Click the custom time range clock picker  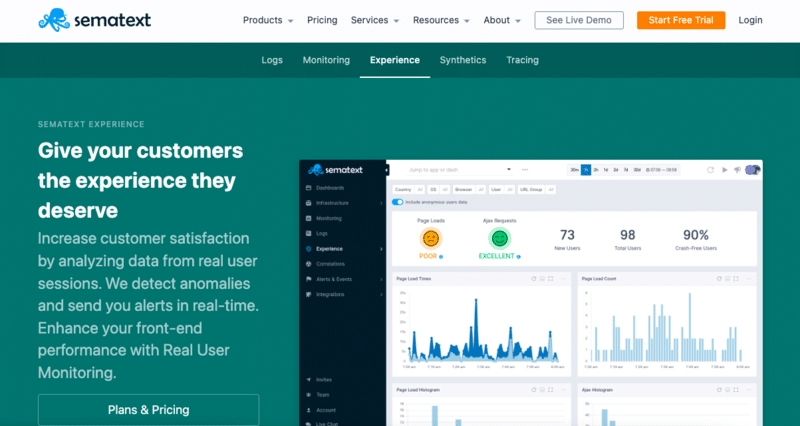(x=661, y=170)
